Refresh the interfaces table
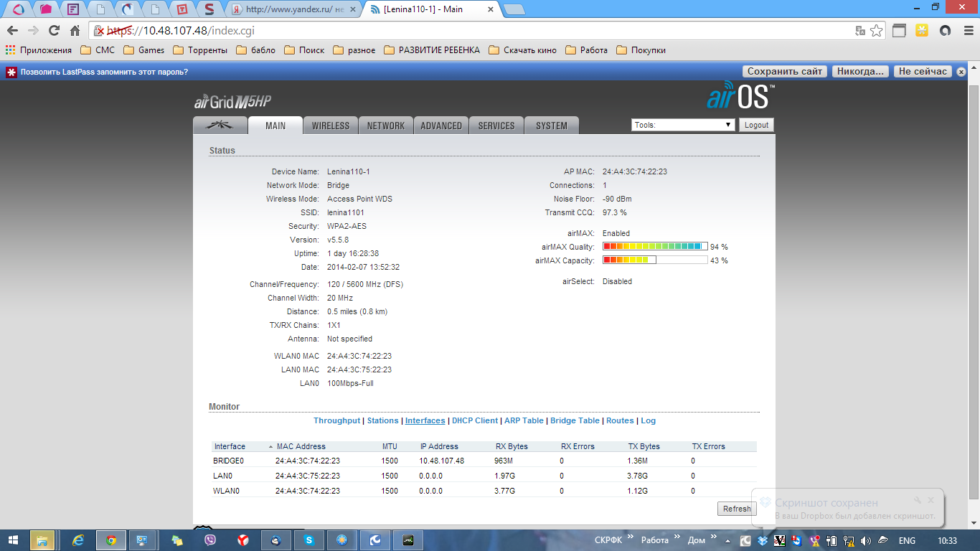 point(736,509)
